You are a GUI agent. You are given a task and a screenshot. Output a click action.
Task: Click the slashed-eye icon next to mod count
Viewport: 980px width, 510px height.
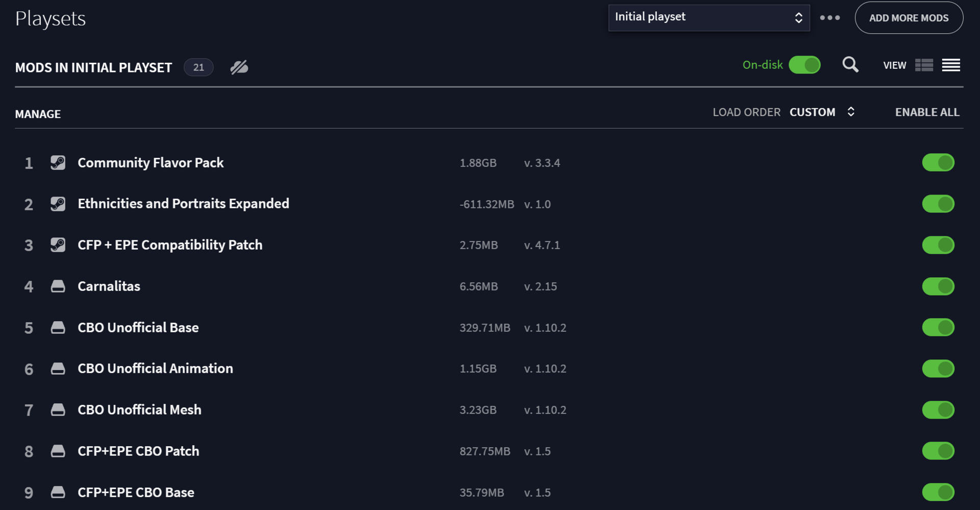coord(239,67)
